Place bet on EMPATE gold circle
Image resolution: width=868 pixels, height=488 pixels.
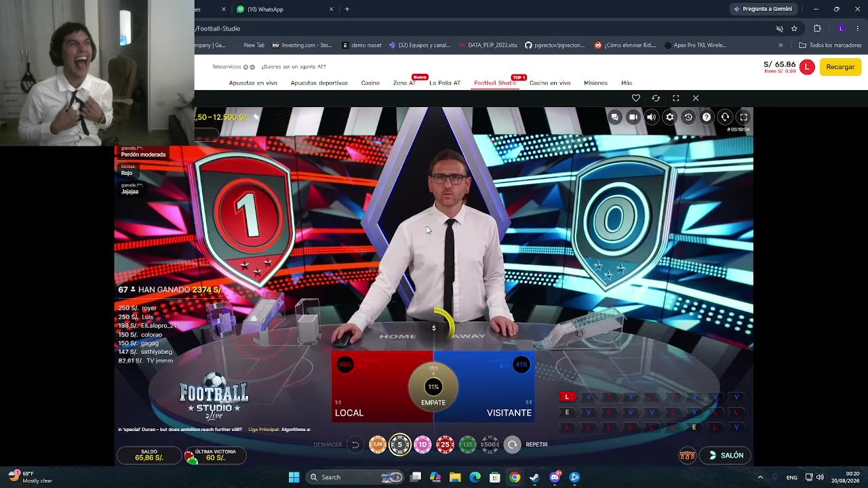[433, 387]
